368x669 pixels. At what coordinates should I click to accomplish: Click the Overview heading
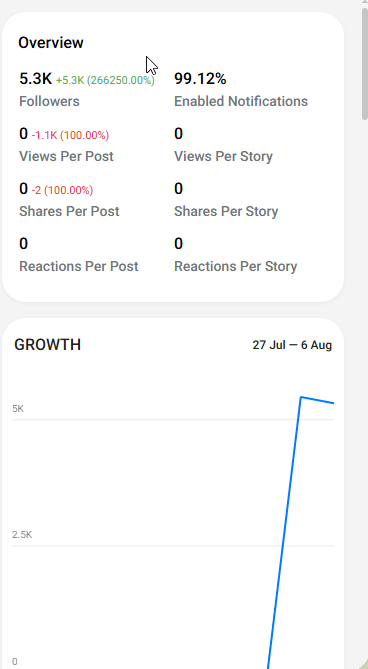click(x=51, y=43)
